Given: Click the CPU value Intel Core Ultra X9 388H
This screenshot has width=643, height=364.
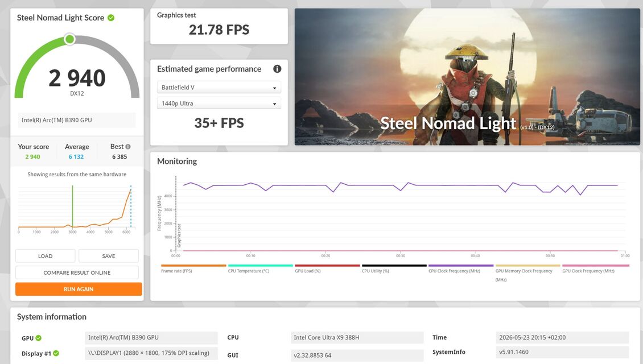Looking at the screenshot, I should coord(357,337).
